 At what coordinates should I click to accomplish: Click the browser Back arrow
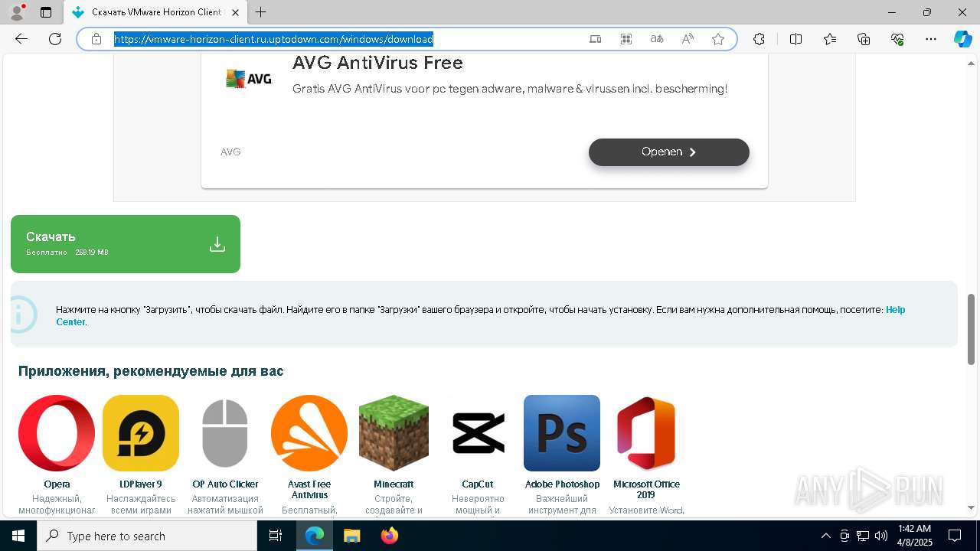coord(21,39)
